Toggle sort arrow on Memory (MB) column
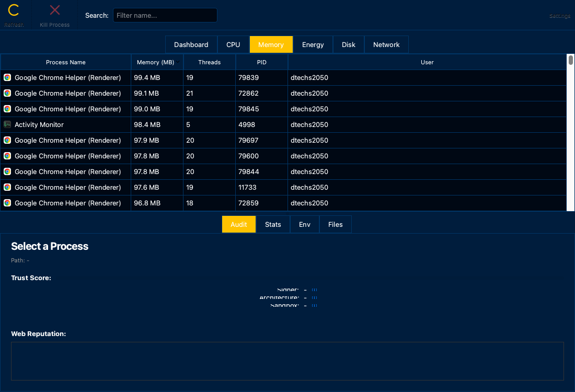The width and height of the screenshot is (575, 392). coord(178,62)
